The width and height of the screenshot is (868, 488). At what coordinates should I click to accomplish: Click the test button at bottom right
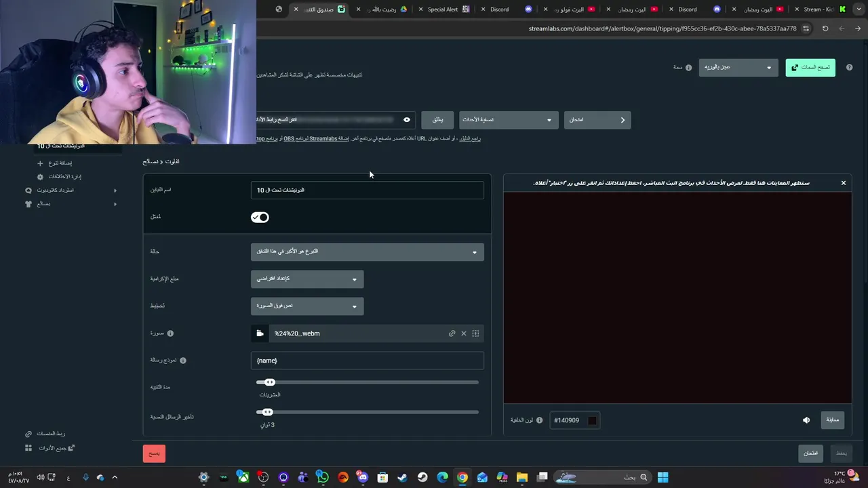811,453
